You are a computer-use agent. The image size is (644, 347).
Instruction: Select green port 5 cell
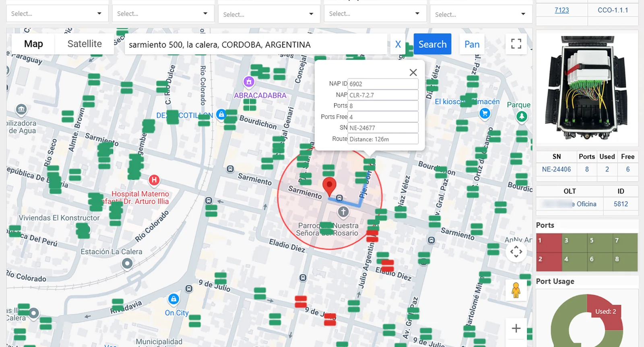click(x=600, y=243)
